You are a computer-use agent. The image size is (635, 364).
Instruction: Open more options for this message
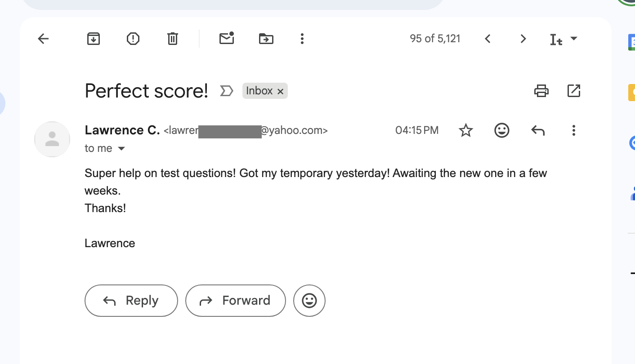574,130
